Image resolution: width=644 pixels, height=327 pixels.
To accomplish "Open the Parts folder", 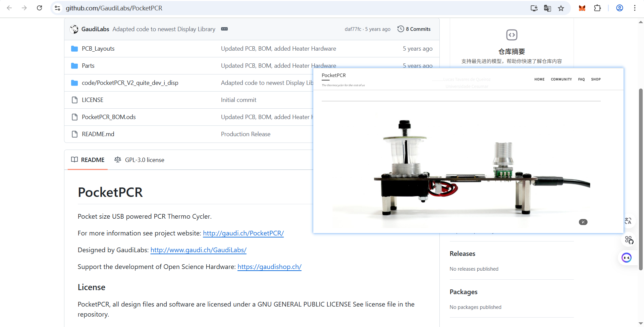I will tap(88, 66).
